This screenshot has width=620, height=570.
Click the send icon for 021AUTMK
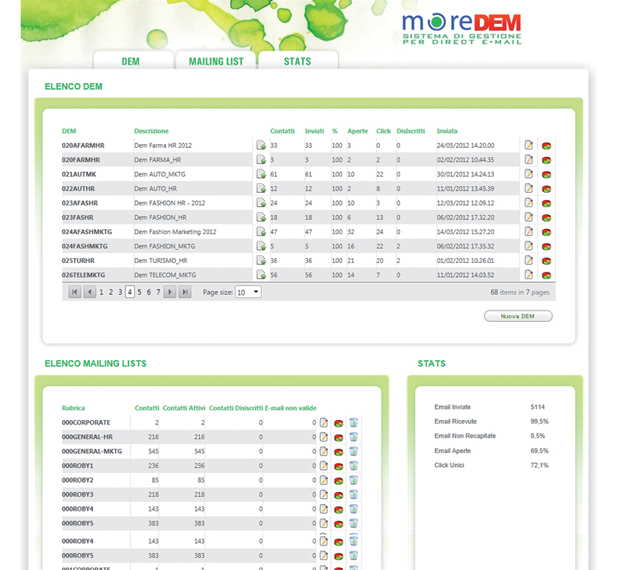coord(261,174)
